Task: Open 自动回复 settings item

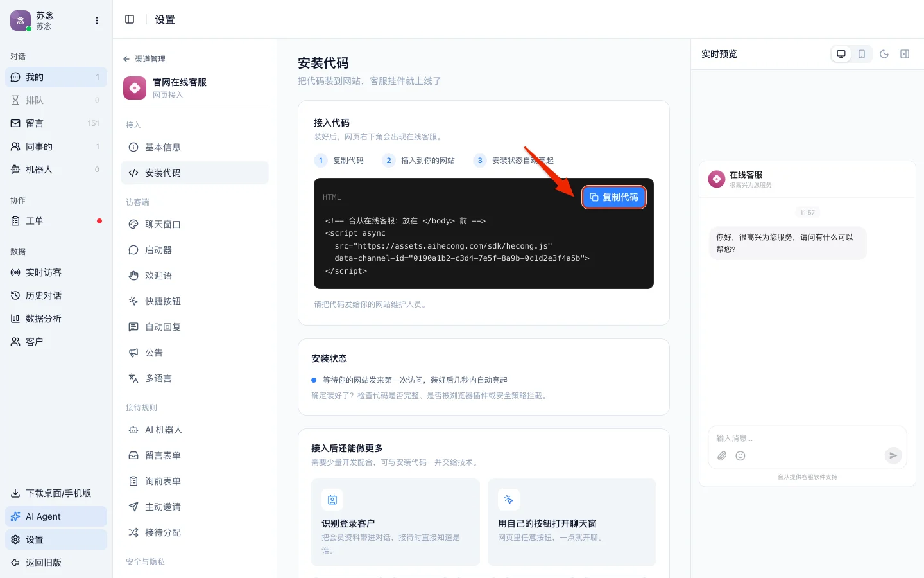Action: click(194, 327)
